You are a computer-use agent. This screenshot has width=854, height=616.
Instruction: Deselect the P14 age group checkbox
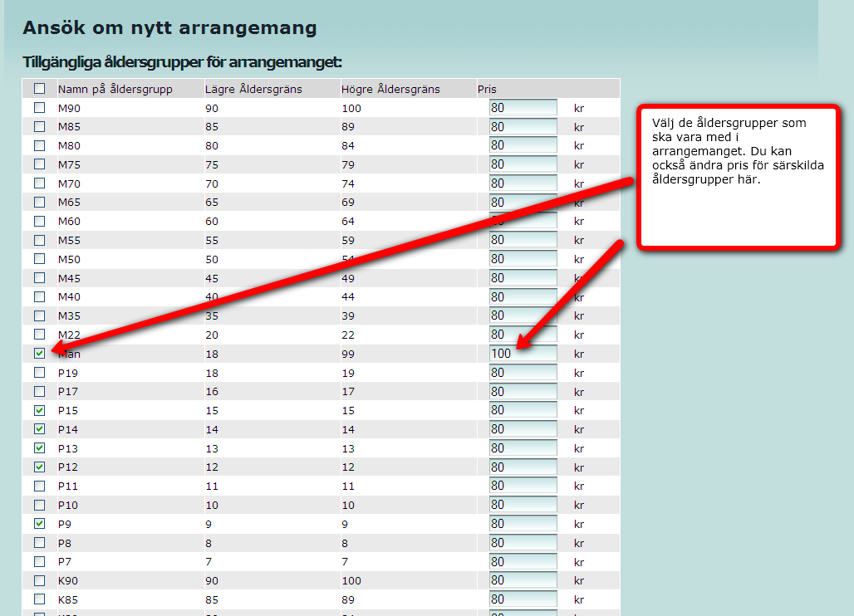(x=39, y=429)
